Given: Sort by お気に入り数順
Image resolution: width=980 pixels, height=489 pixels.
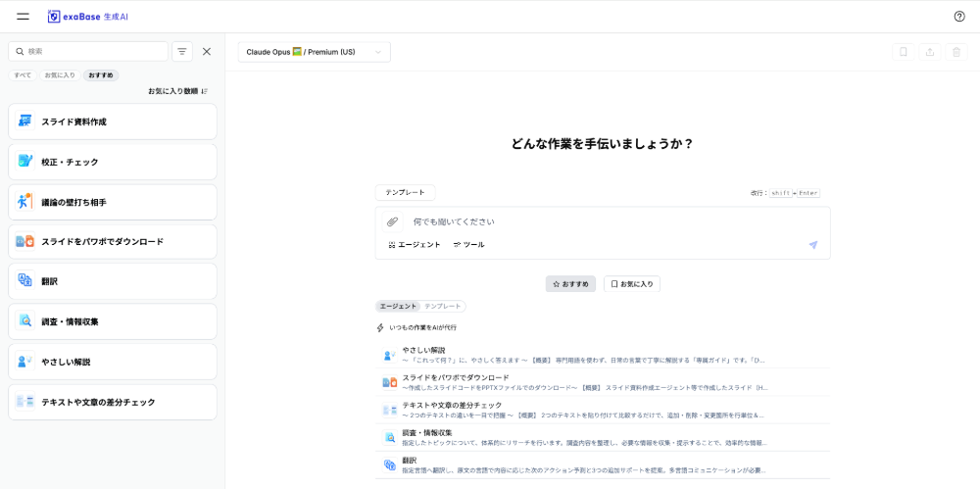Looking at the screenshot, I should tap(177, 91).
